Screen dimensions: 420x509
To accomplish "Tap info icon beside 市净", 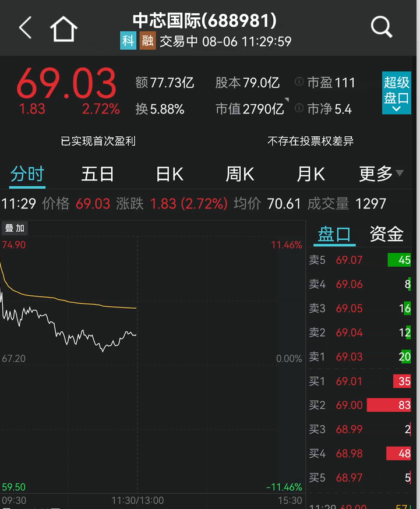I will click(299, 108).
